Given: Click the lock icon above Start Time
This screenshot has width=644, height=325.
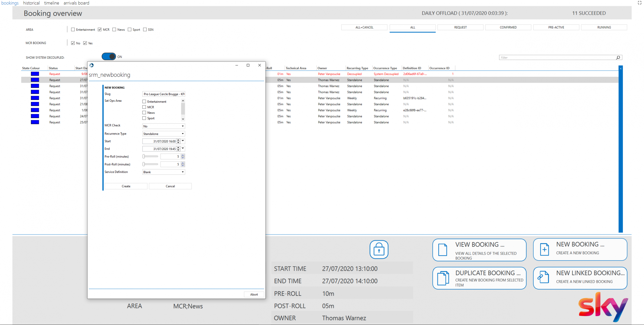Looking at the screenshot, I should pyautogui.click(x=379, y=249).
